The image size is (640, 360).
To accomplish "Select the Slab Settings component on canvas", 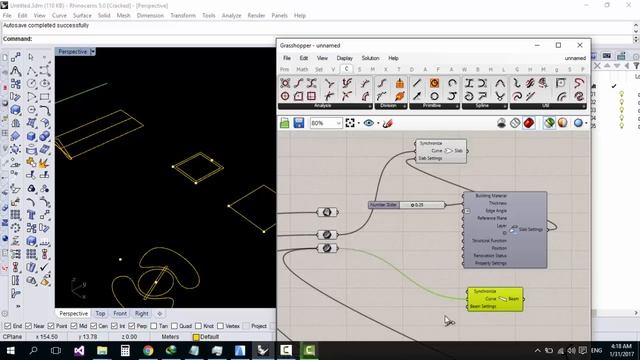I will pyautogui.click(x=505, y=229).
